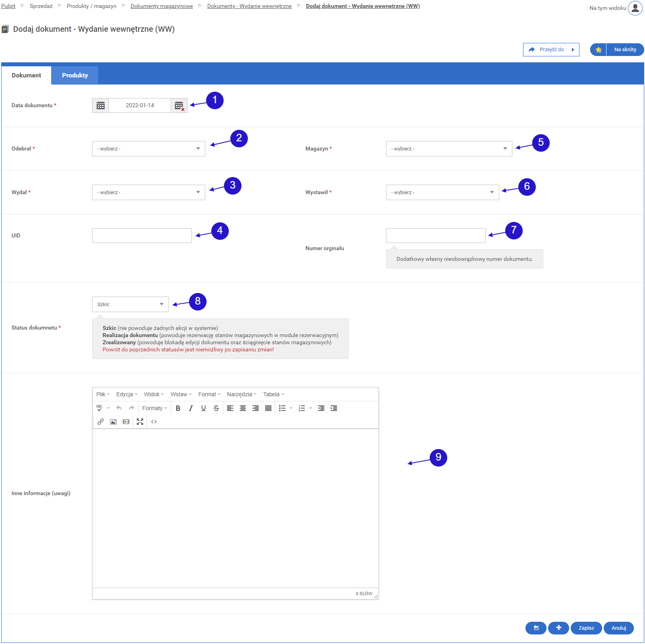Viewport: 645px width, 644px height.
Task: Click the plus save-and-add-new button
Action: (558, 628)
